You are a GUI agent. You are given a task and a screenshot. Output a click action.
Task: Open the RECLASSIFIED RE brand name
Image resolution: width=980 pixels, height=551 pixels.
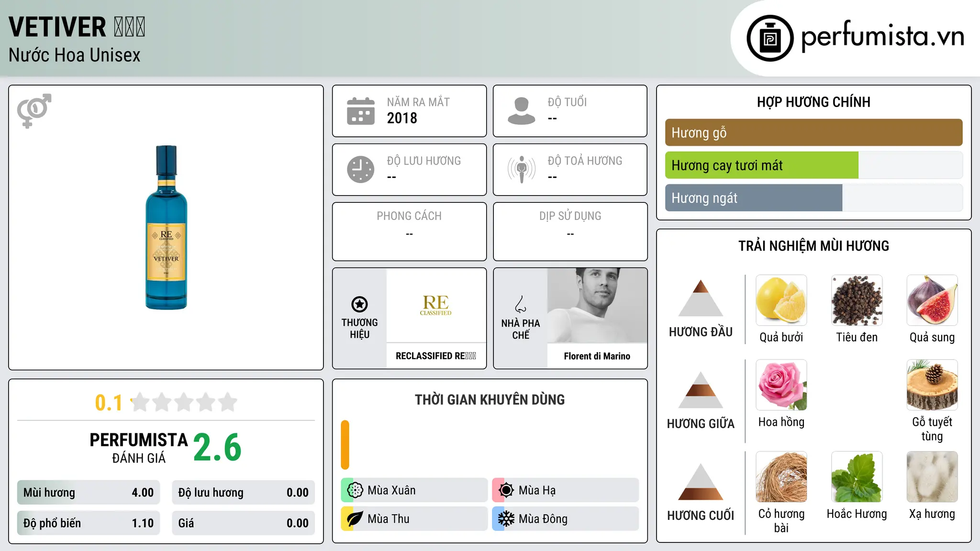pos(436,356)
